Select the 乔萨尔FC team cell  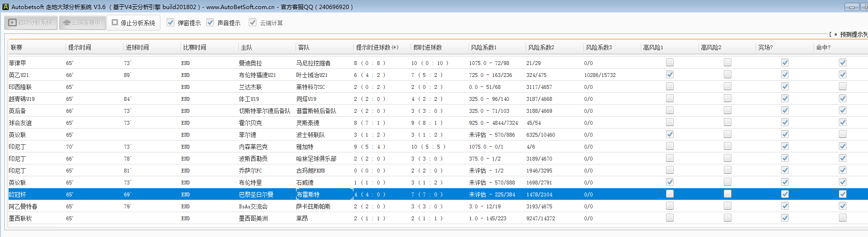[x=250, y=171]
